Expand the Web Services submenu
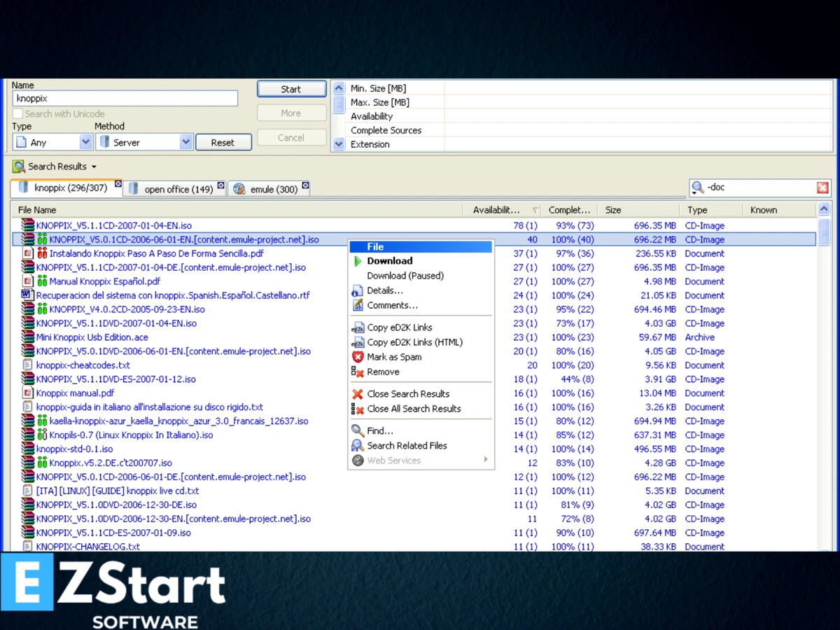This screenshot has width=840, height=630. [486, 461]
